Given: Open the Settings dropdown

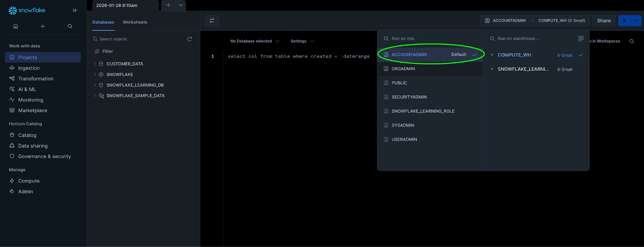Looking at the screenshot, I should click(302, 41).
